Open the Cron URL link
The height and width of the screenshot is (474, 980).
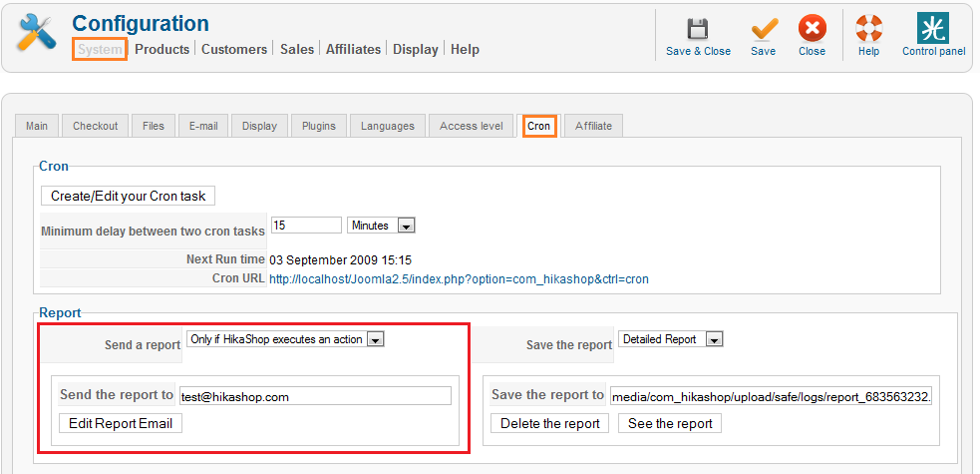coord(459,279)
